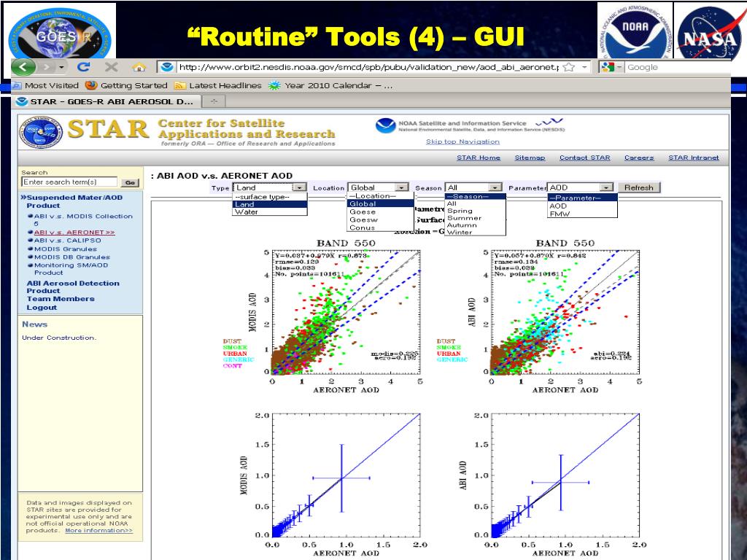
Task: Reload the page with the refresh icon
Action: click(x=84, y=67)
